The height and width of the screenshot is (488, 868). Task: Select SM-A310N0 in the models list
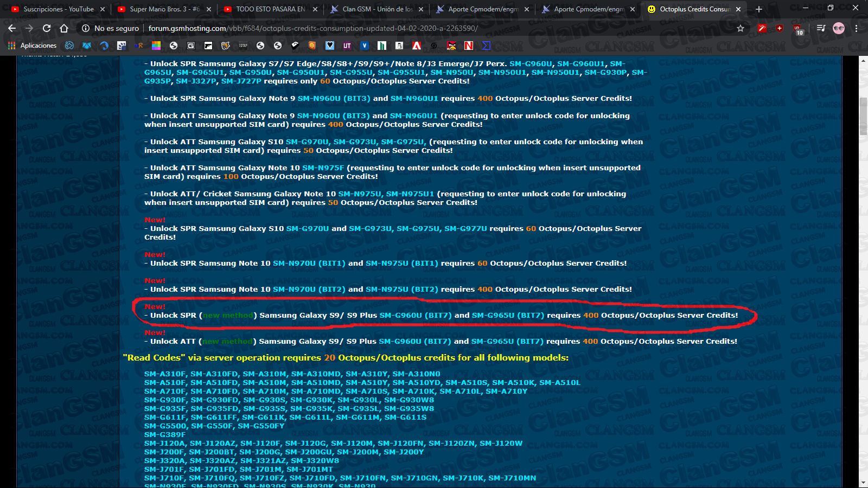coord(416,374)
